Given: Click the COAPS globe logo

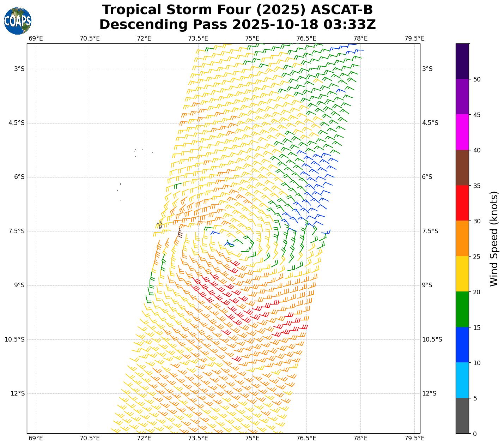Looking at the screenshot, I should [x=18, y=21].
